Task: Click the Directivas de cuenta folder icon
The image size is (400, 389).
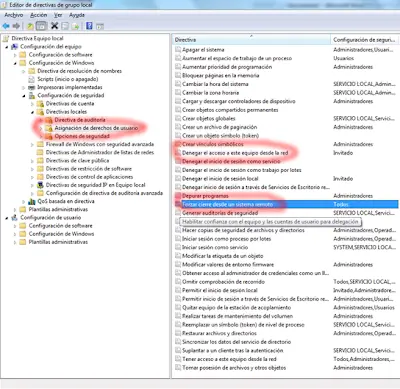Action: (40, 104)
